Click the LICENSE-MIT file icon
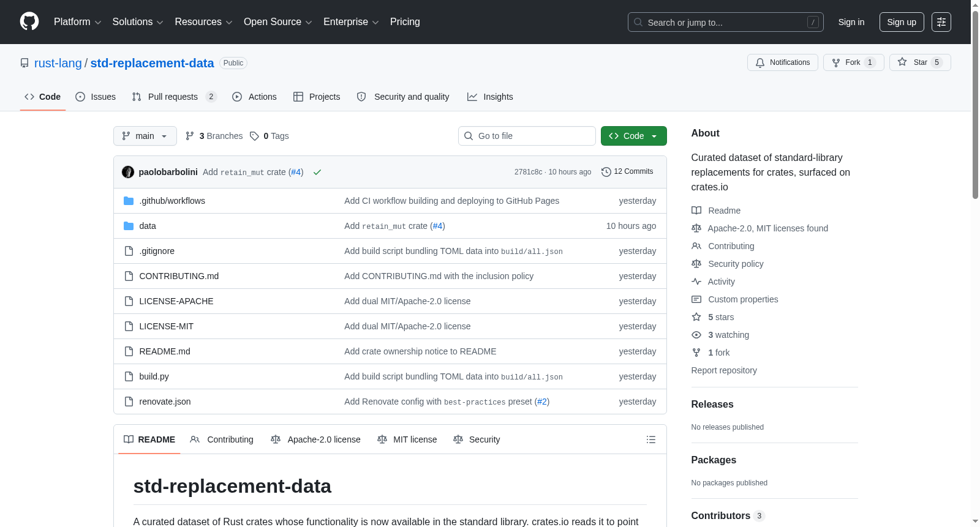 (129, 326)
